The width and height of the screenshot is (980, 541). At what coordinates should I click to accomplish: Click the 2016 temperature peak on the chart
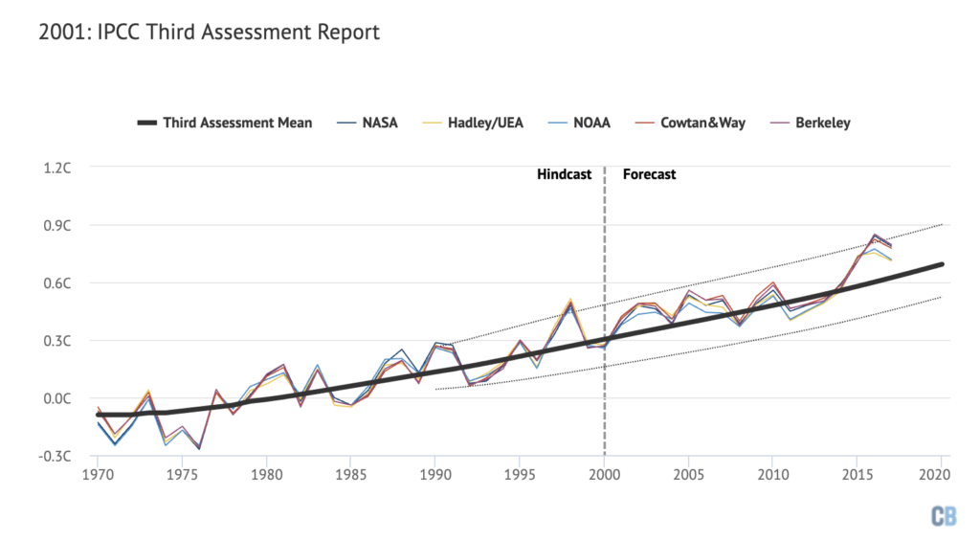click(x=875, y=237)
